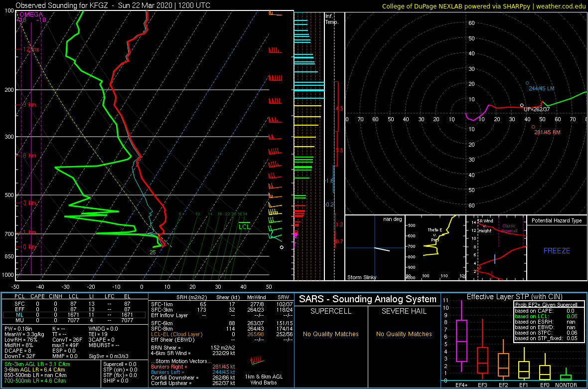Select the SUPERCELL analog column header
588x389 pixels.
(x=331, y=311)
